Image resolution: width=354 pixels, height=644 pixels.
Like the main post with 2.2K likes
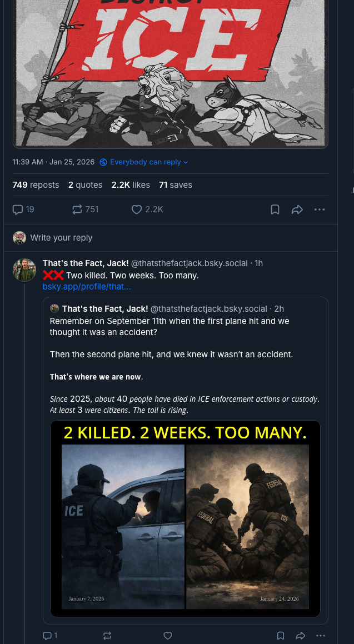pyautogui.click(x=137, y=209)
